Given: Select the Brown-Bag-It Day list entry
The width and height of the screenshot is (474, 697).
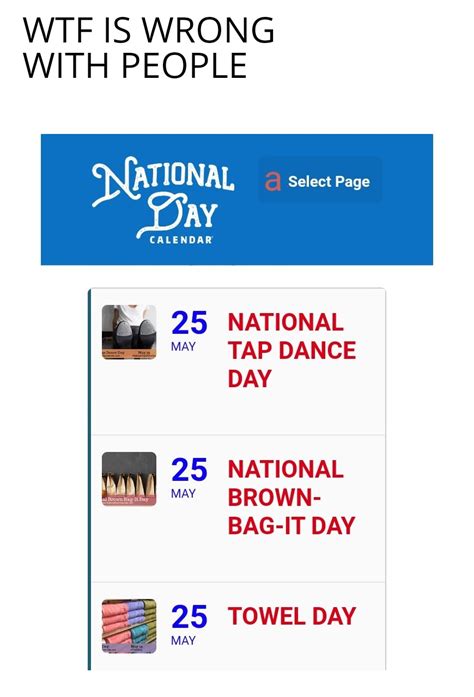Looking at the screenshot, I should [238, 509].
